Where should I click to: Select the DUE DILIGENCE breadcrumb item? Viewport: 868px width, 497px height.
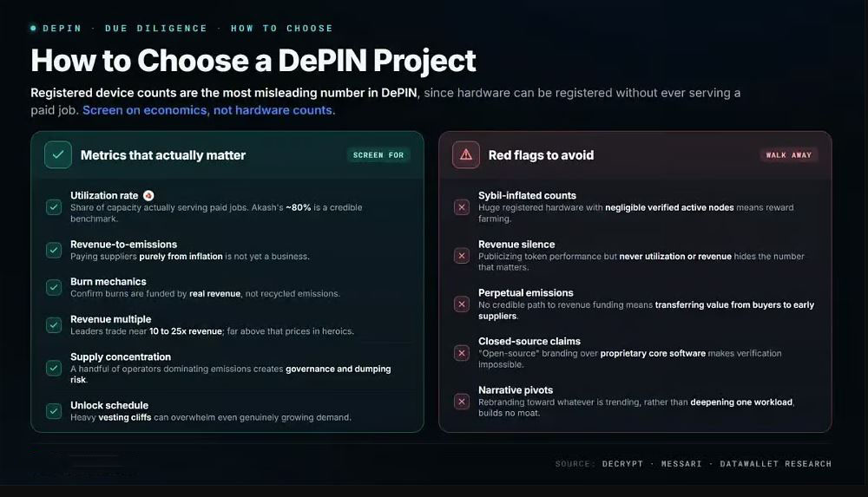point(156,29)
